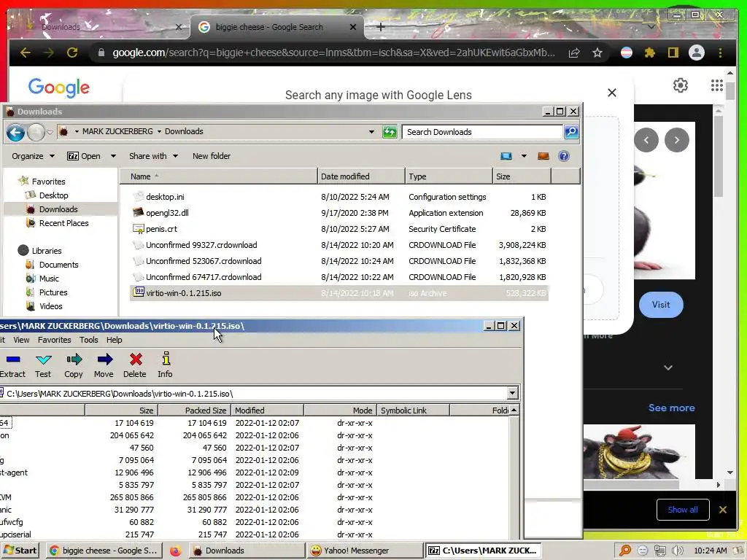This screenshot has width=747, height=560.
Task: Click the Explorer refresh address icon
Action: click(x=390, y=132)
